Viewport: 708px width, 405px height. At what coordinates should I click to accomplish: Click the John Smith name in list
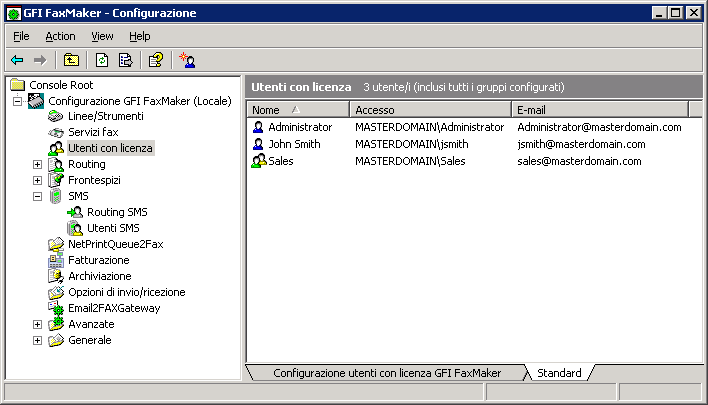coord(294,144)
